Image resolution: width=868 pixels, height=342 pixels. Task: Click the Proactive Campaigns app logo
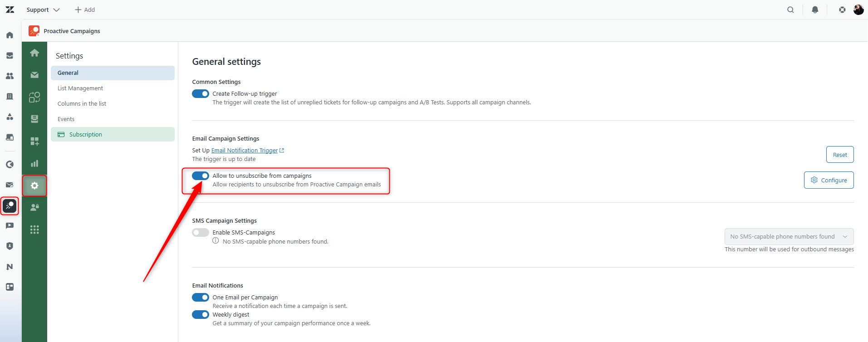[34, 31]
